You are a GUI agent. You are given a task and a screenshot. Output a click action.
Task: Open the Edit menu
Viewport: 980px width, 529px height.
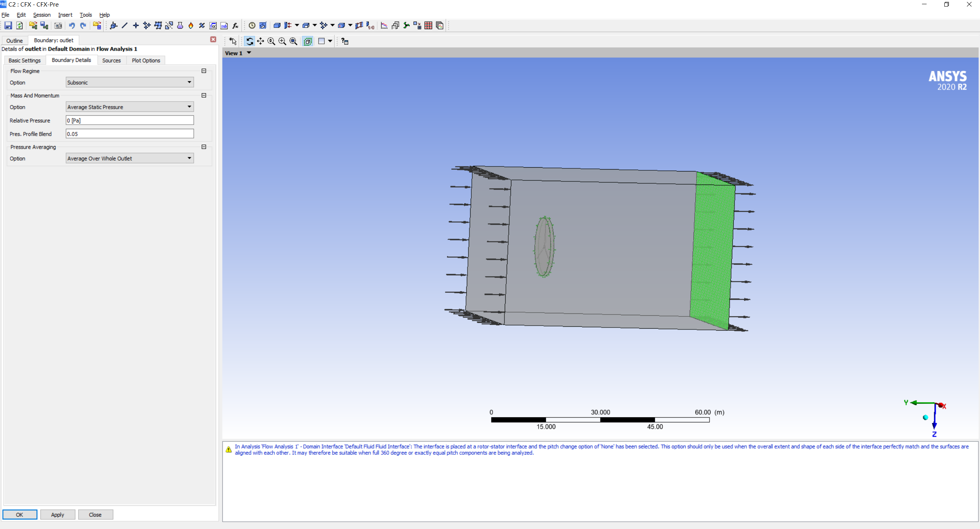coord(21,15)
